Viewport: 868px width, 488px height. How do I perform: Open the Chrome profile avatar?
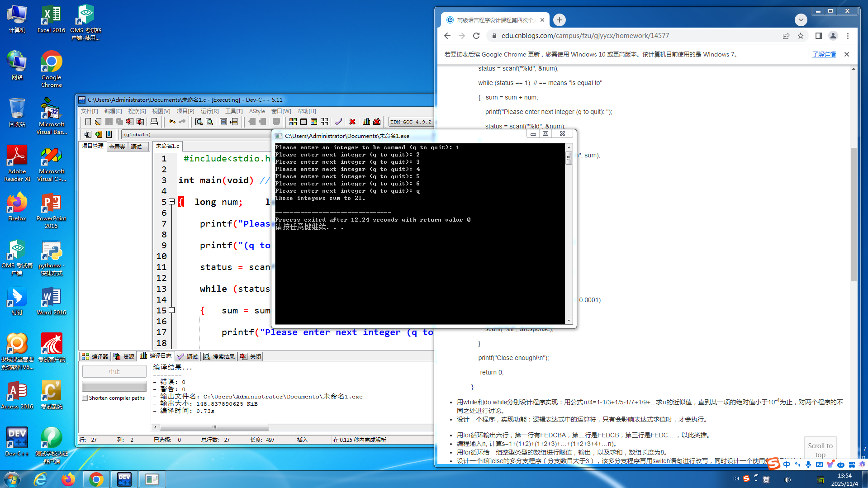[833, 36]
